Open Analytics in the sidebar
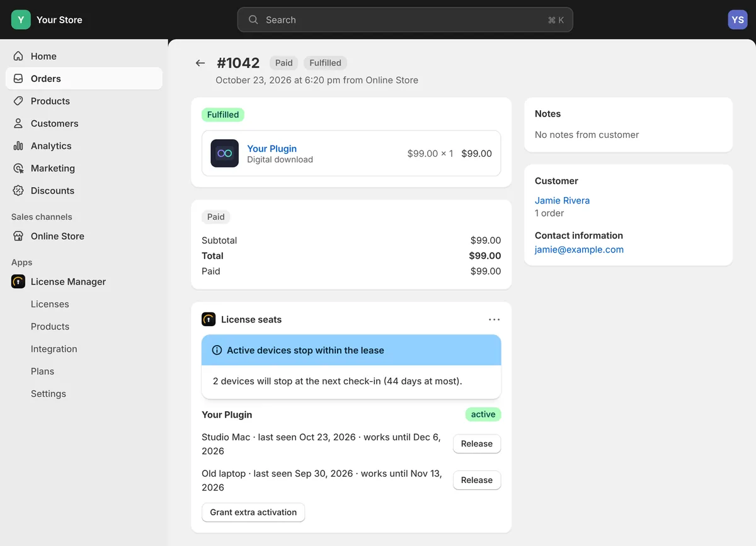Screen dimensions: 756x546 (x=84, y=145)
